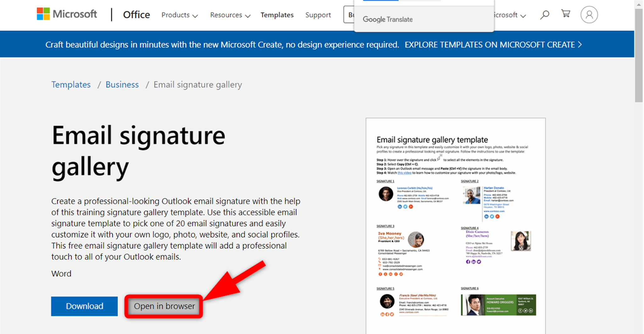
Task: Click the Microsoft logo
Action: pos(67,14)
